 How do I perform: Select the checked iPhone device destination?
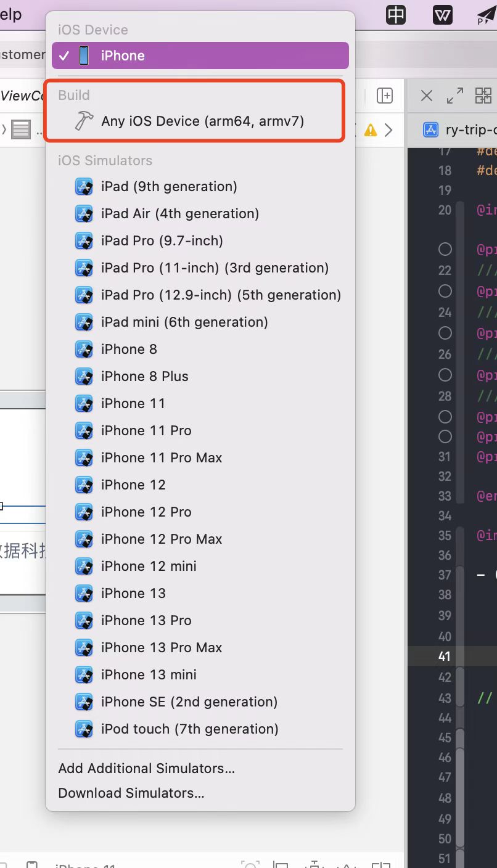(x=200, y=55)
